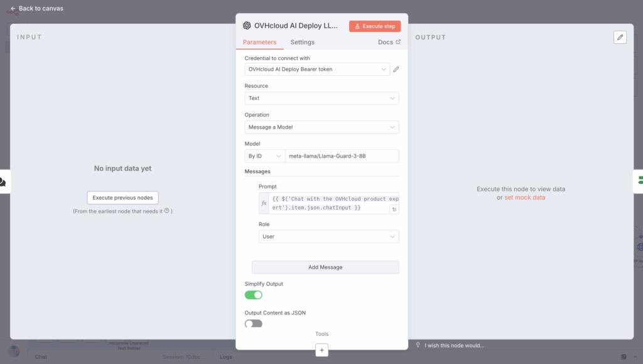Disable the Simplify Output toggle
The height and width of the screenshot is (364, 643).
253,295
